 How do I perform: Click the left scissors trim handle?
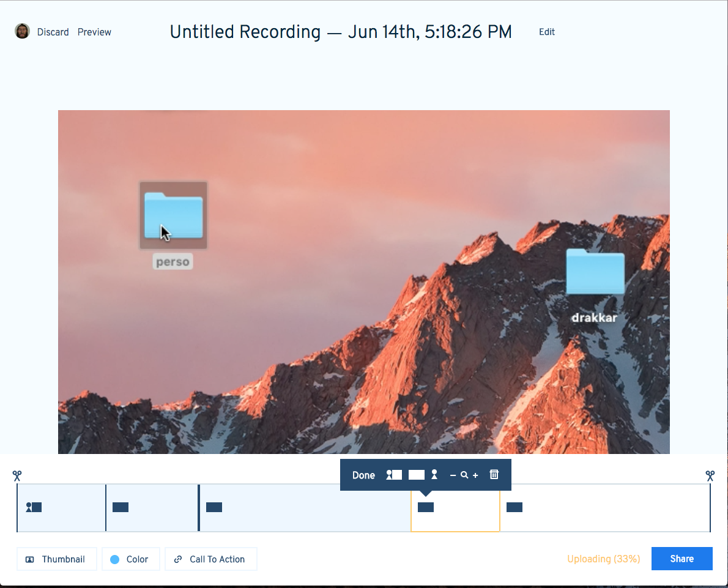(x=17, y=475)
